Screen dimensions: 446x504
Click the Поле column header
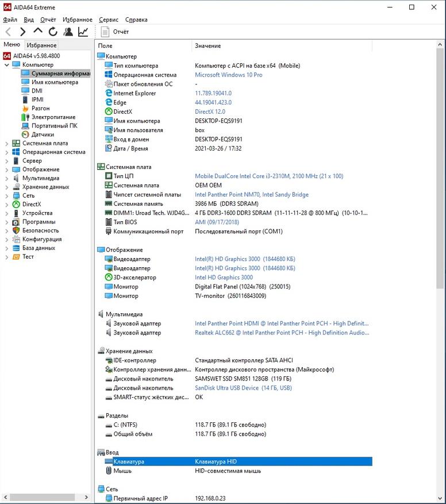tap(144, 45)
